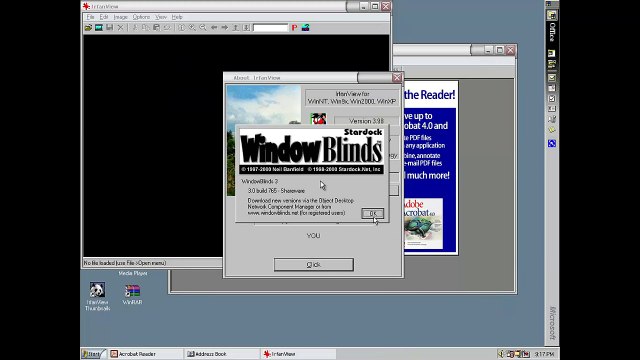Click the Open file icon in IrfanView toolbar
The height and width of the screenshot is (360, 640).
(x=88, y=28)
